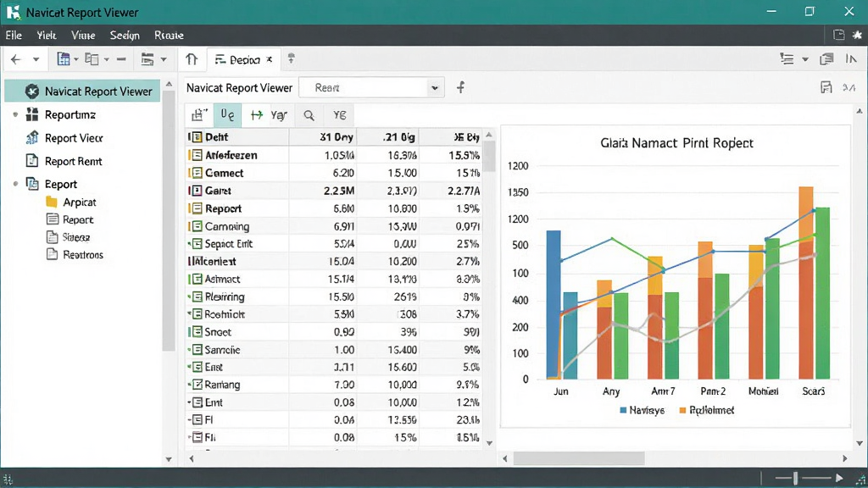The width and height of the screenshot is (868, 488).
Task: Click the pin icon after the tab
Action: coord(292,58)
